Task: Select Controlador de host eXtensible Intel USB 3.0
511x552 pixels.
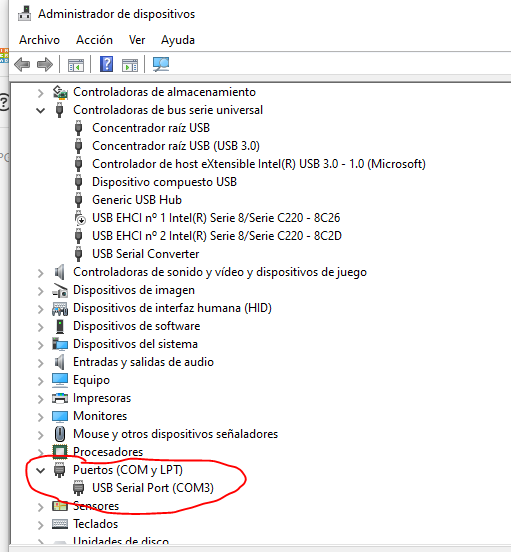Action: pos(259,164)
